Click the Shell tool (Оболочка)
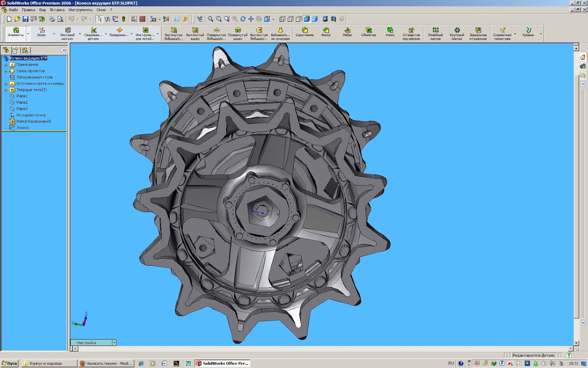This screenshot has width=588, height=368. point(369,32)
